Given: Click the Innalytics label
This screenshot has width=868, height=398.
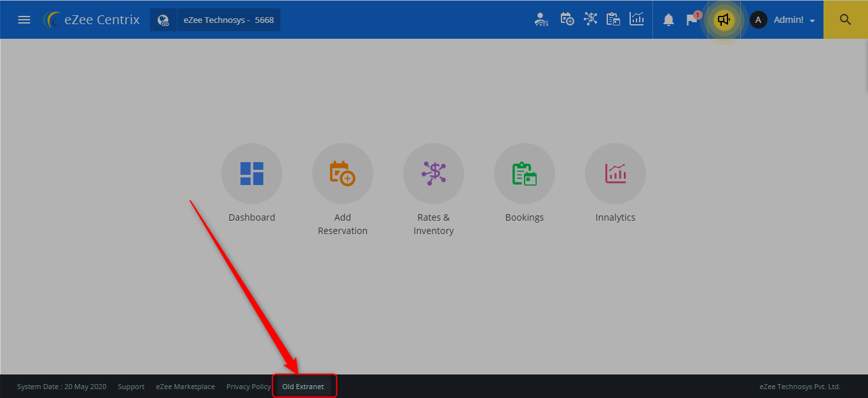Looking at the screenshot, I should coord(616,217).
